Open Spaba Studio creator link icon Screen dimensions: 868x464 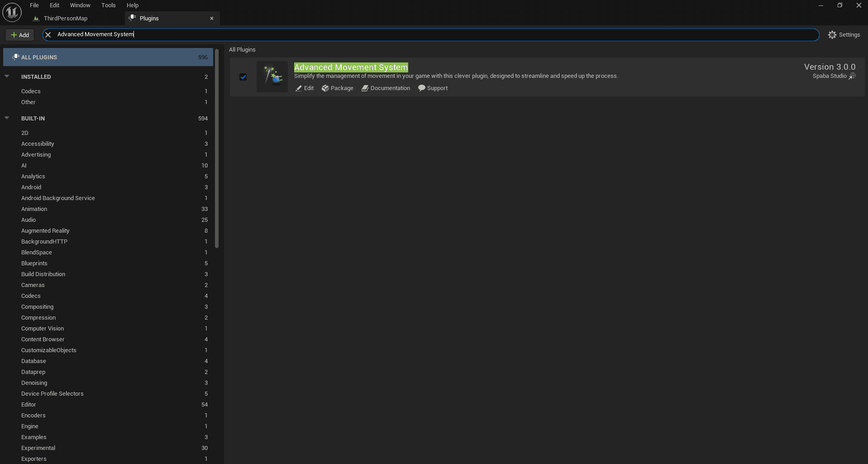click(x=852, y=76)
